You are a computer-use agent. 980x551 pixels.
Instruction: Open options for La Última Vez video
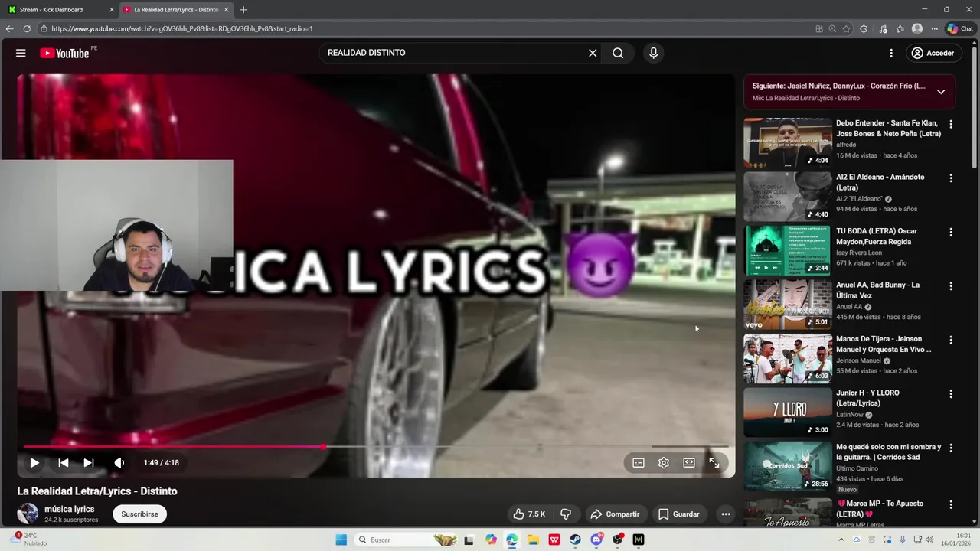point(951,285)
